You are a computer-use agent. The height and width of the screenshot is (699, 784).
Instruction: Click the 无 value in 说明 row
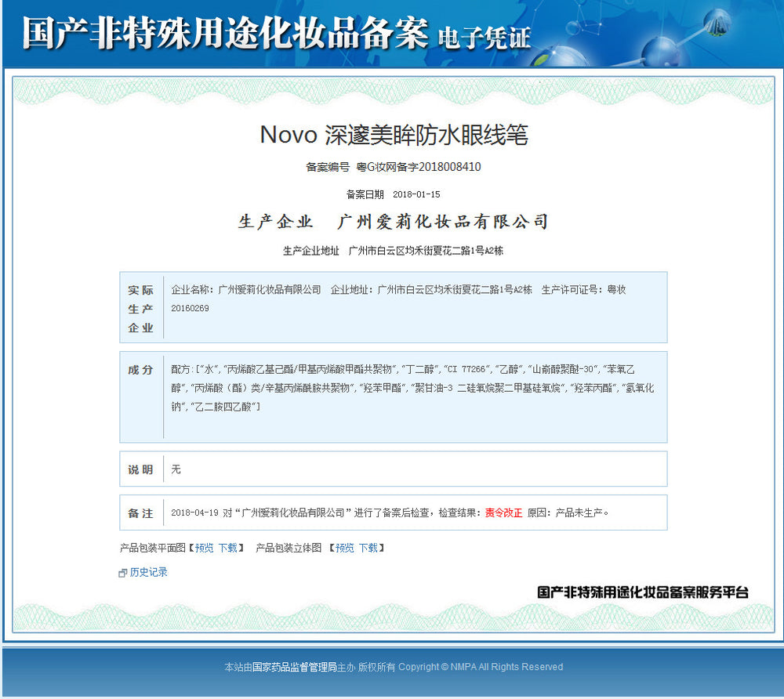tap(176, 469)
